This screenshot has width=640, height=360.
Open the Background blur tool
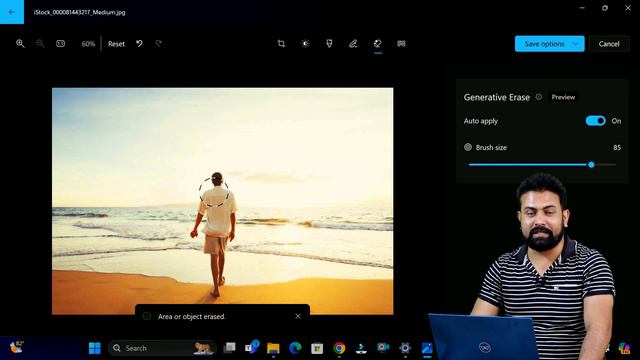401,44
